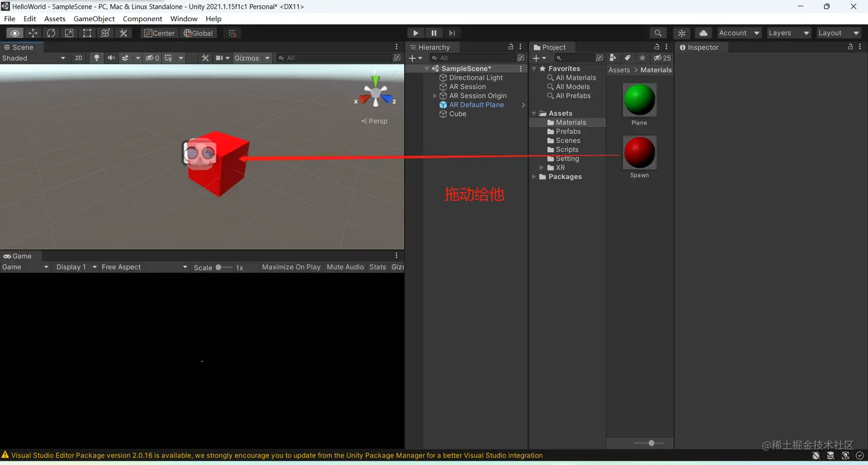Toggle scene audio speaker icon

111,58
